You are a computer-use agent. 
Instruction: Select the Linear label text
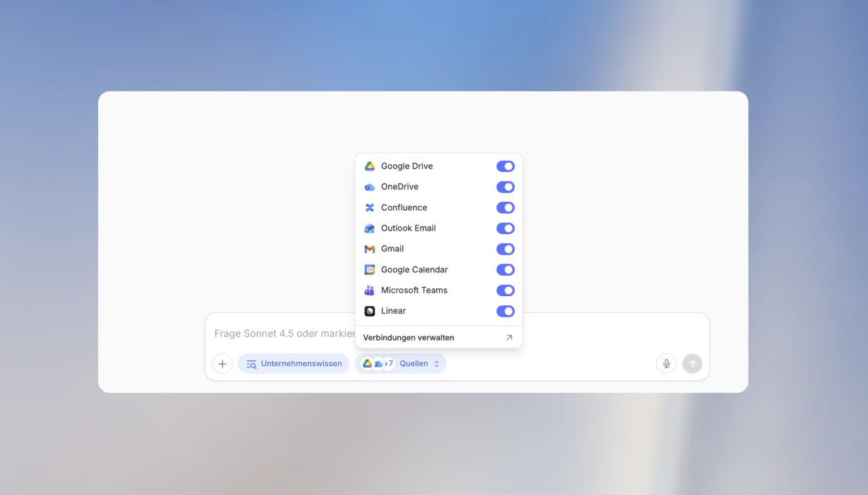point(393,311)
